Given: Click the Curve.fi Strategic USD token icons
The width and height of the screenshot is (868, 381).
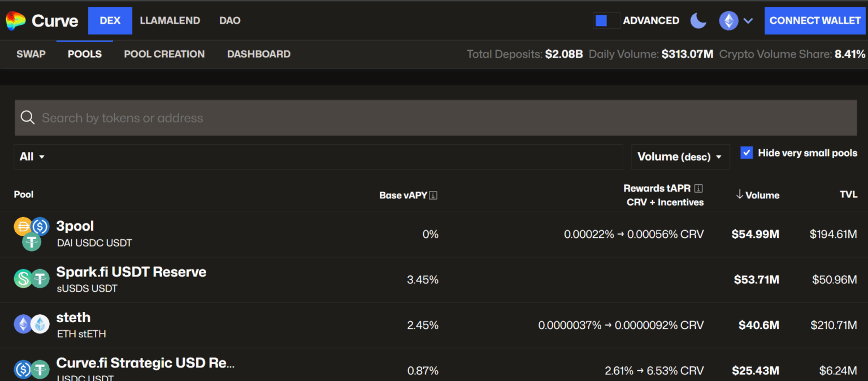Looking at the screenshot, I should pyautogui.click(x=32, y=369).
